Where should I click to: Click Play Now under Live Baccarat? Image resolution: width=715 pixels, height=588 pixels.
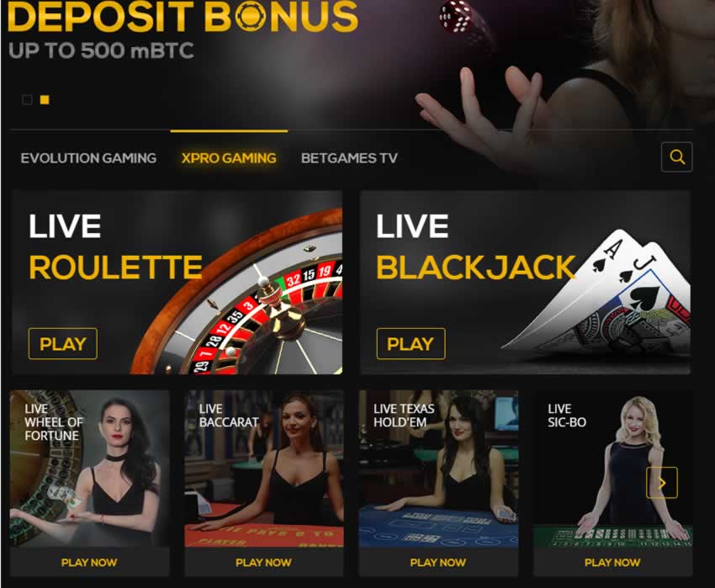pos(263,563)
